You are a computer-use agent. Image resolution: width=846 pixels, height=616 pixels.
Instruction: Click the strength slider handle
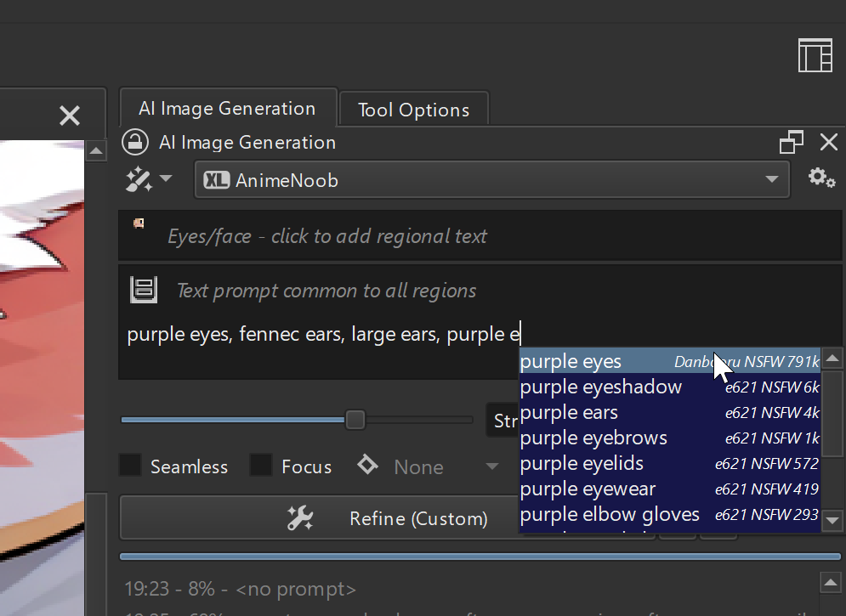355,420
